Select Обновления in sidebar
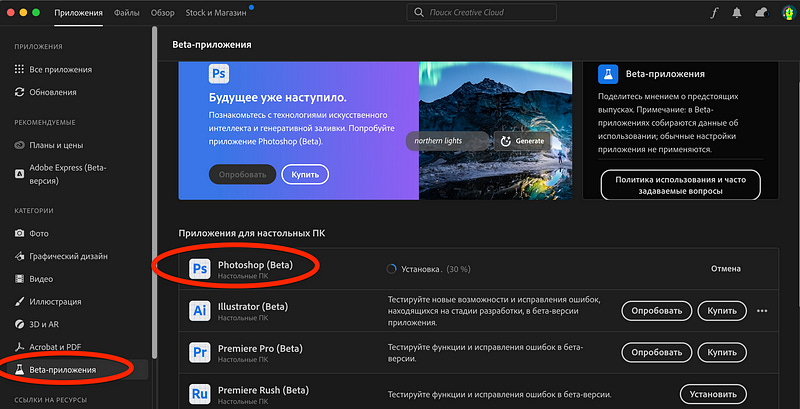800x409 pixels. click(53, 92)
